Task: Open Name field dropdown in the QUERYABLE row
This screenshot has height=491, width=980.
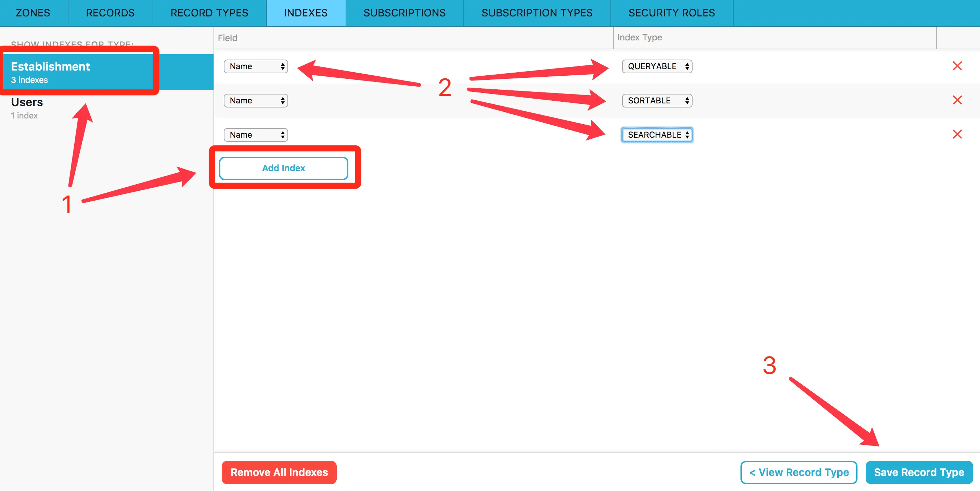Action: point(256,66)
